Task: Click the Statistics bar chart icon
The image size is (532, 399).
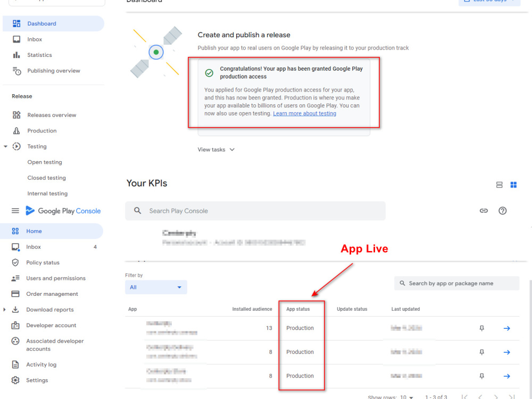Action: (16, 55)
